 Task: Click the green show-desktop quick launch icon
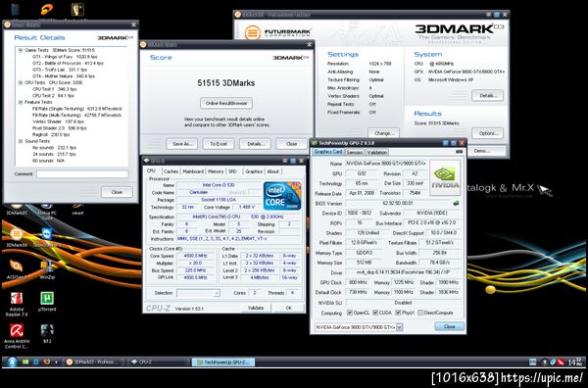(x=25, y=363)
